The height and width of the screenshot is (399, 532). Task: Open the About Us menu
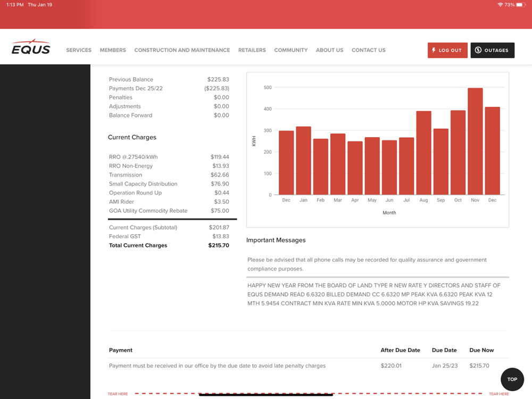(329, 50)
